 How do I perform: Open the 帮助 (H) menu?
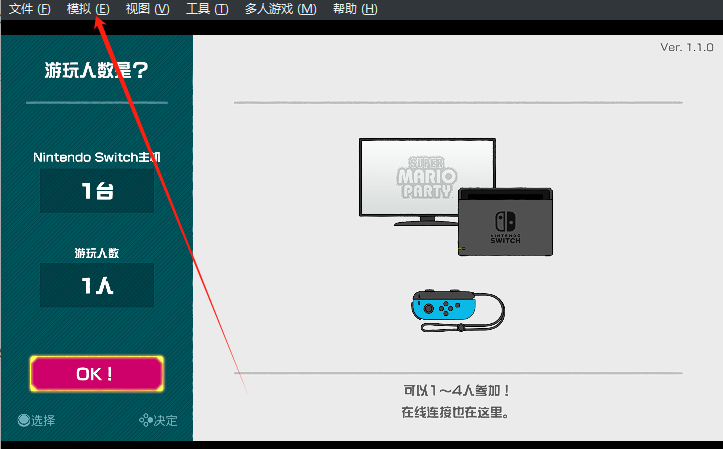pos(355,9)
